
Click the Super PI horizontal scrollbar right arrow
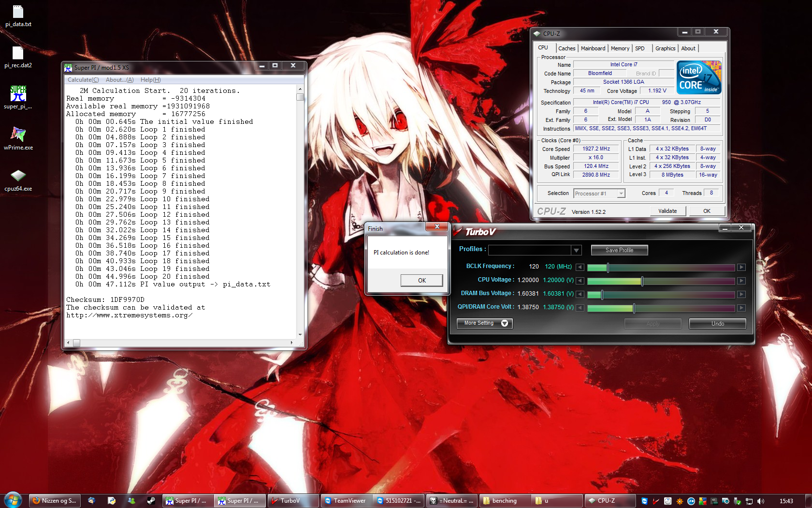point(291,343)
